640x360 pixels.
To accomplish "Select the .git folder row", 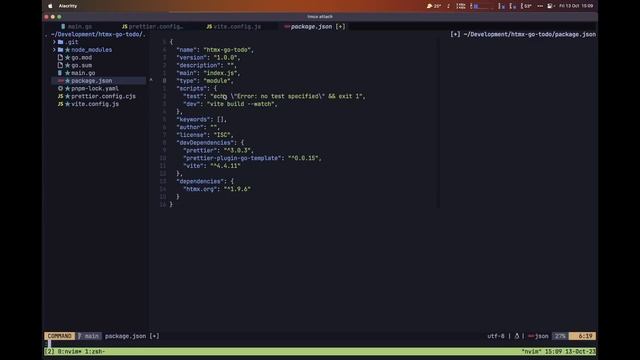I will [71, 42].
